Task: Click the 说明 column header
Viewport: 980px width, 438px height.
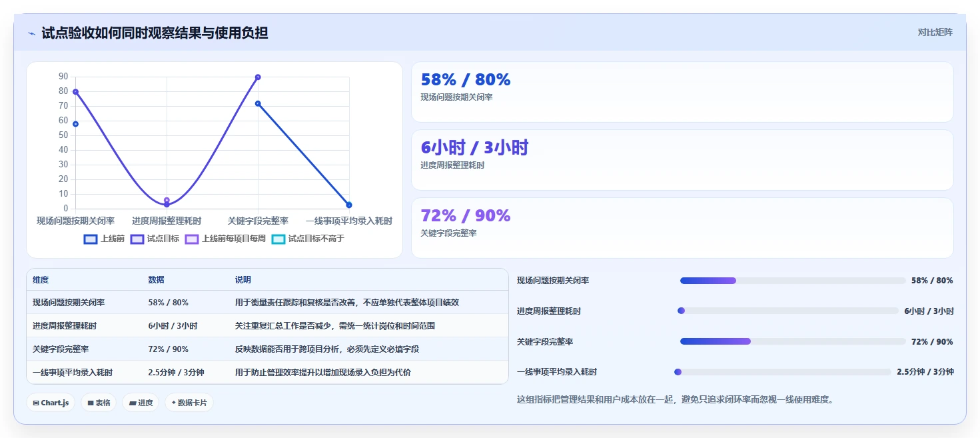Action: [x=243, y=280]
